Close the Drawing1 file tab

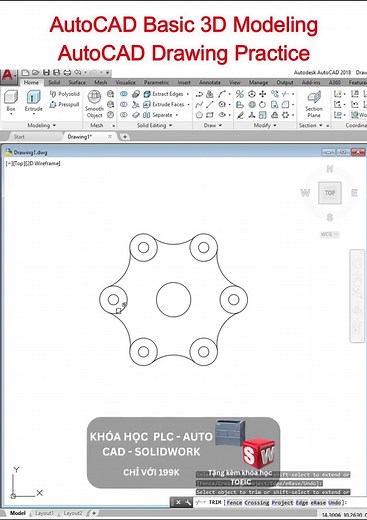pos(110,136)
